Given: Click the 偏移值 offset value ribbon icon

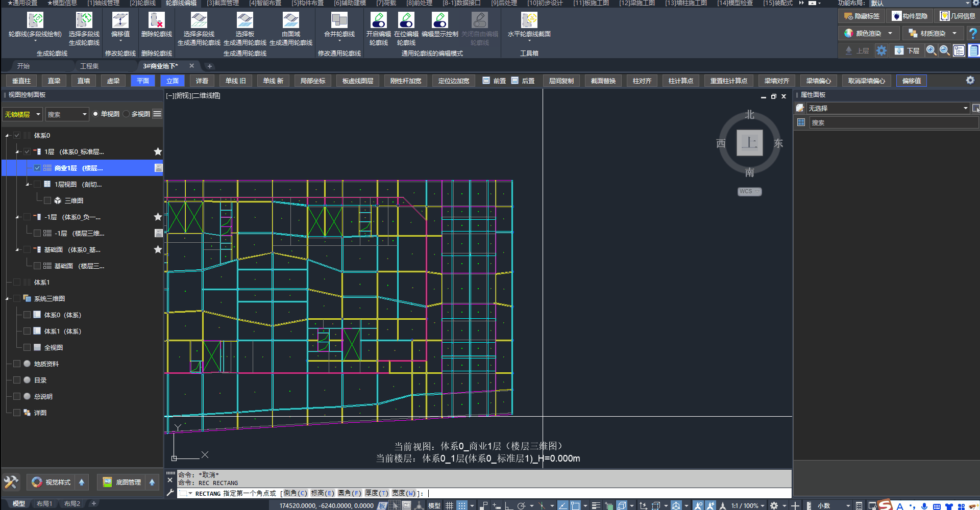Looking at the screenshot, I should click(x=120, y=21).
